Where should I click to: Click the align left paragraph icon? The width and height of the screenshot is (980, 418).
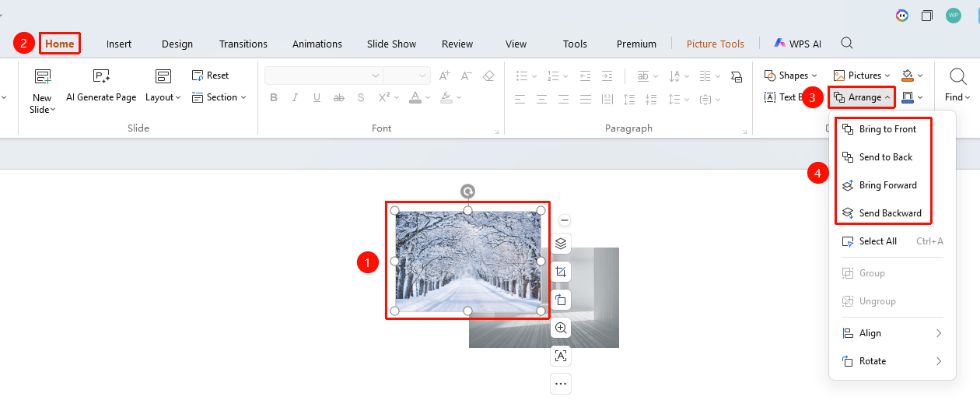click(x=520, y=100)
